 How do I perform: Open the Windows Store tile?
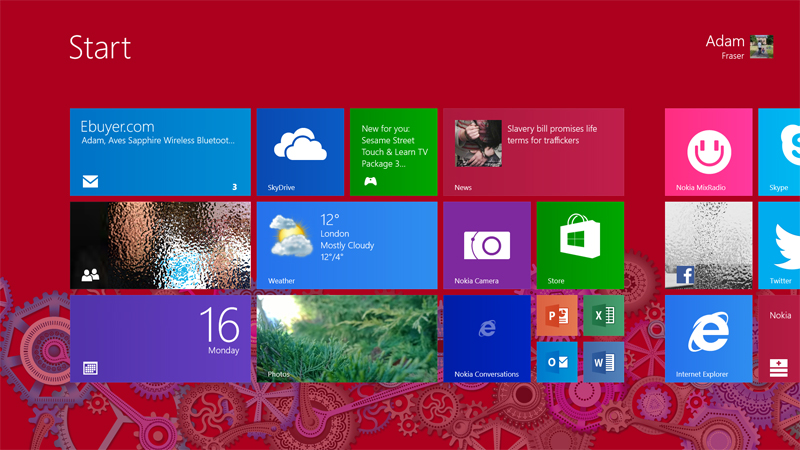pos(580,245)
